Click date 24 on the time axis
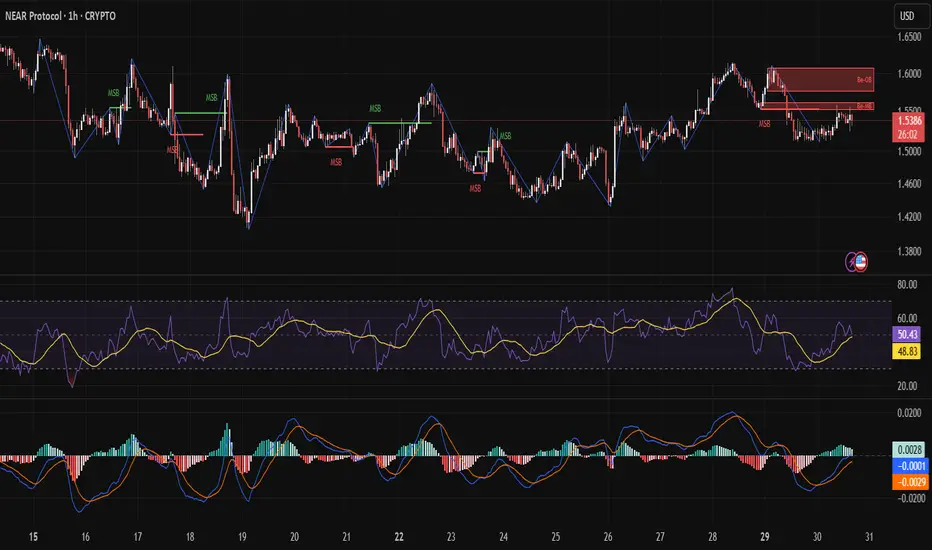Image resolution: width=932 pixels, height=550 pixels. pos(503,537)
